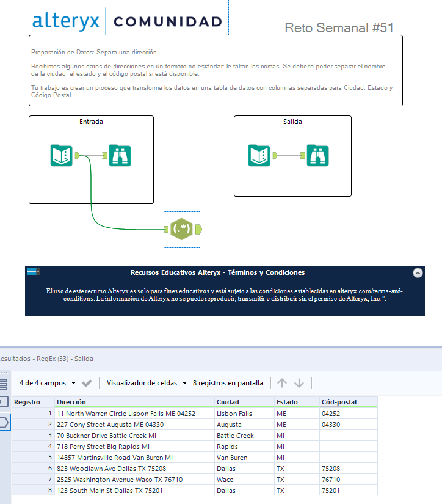Click the down arrow next record icon
Image resolution: width=442 pixels, height=504 pixels.
tap(299, 383)
